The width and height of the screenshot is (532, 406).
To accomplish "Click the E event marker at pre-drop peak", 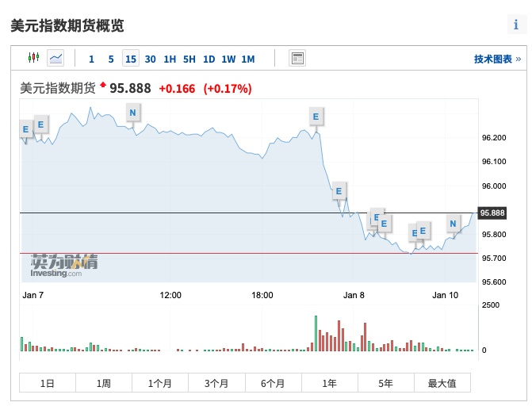I will pyautogui.click(x=316, y=117).
